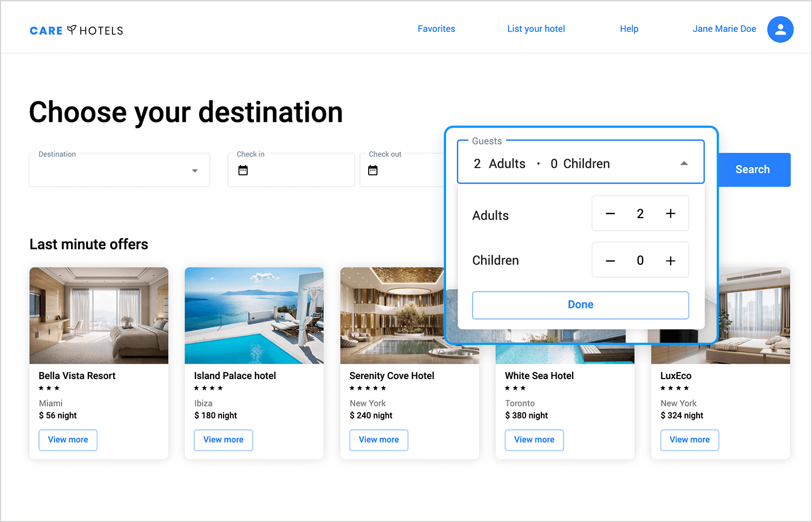Click Serenity Cove Hotel five-star rating
Viewport: 812px width, 522px height.
[x=368, y=388]
